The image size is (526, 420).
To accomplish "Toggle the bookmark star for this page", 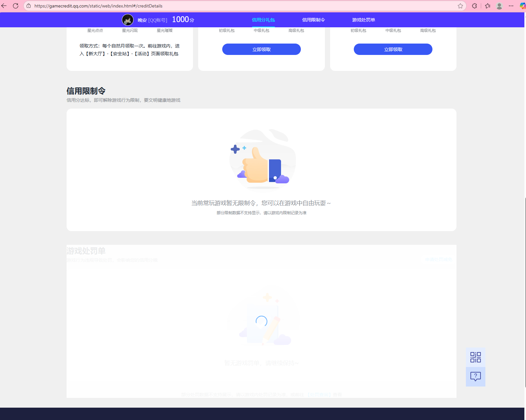I will [460, 6].
